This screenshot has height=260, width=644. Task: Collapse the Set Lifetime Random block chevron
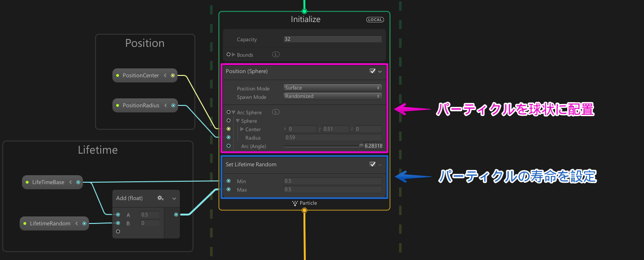[x=380, y=165]
